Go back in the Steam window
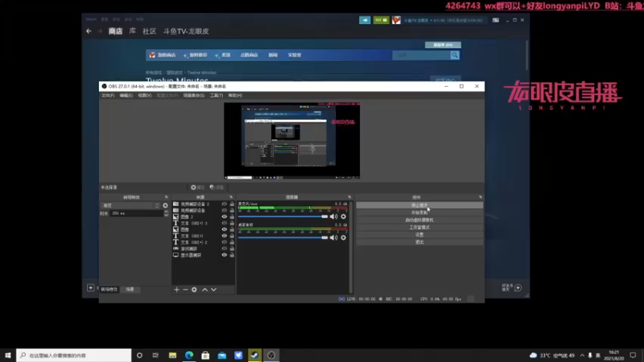Viewport: 644px width, 362px height. [x=89, y=31]
